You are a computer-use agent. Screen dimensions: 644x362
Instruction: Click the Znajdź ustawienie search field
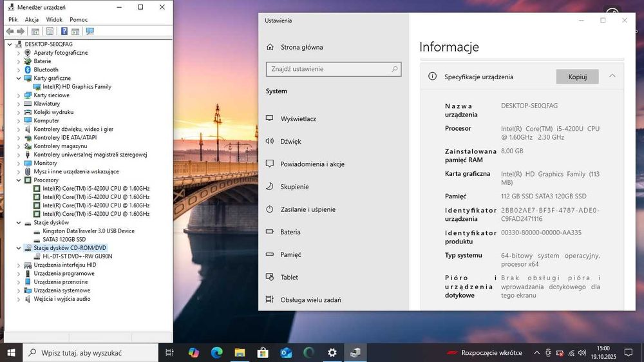click(x=334, y=69)
